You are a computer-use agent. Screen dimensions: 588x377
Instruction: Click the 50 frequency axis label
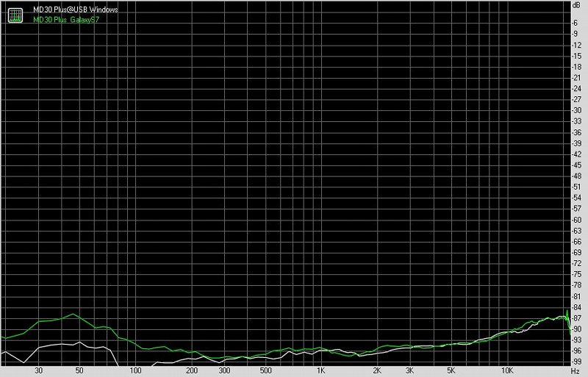pos(79,370)
